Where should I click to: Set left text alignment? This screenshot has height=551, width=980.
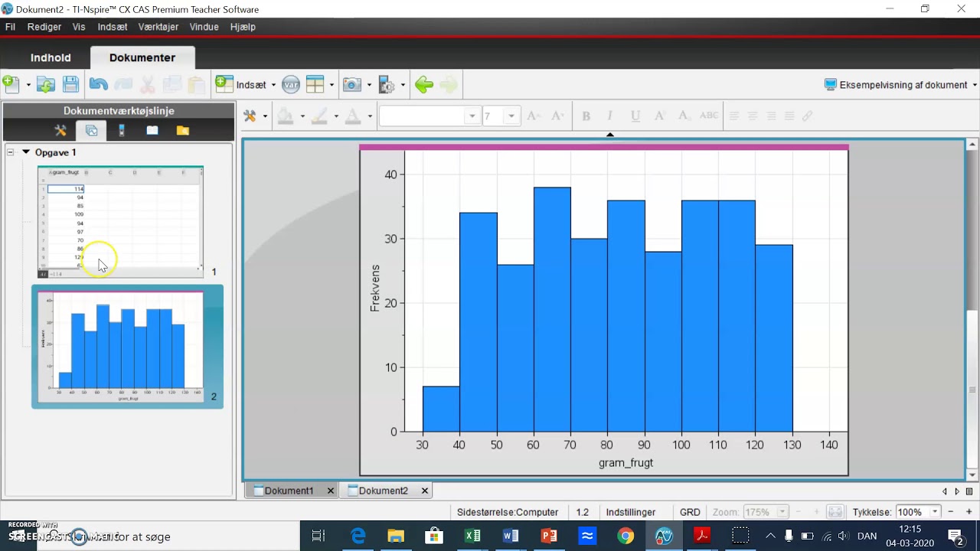[733, 116]
